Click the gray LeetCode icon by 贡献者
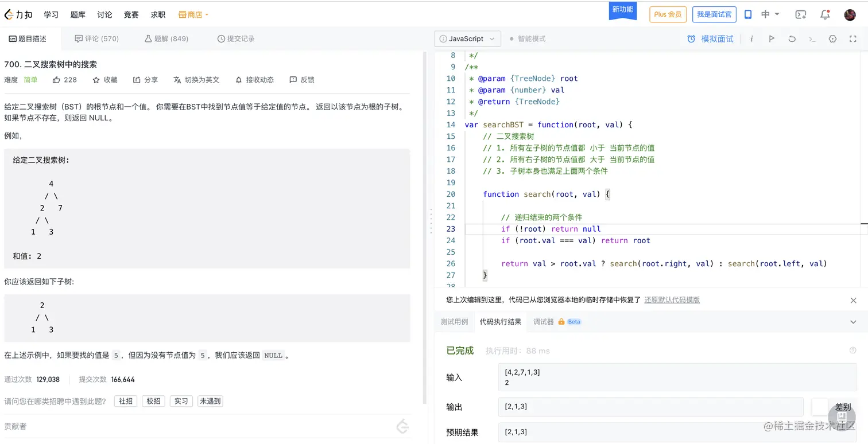This screenshot has height=444, width=868. click(x=402, y=426)
